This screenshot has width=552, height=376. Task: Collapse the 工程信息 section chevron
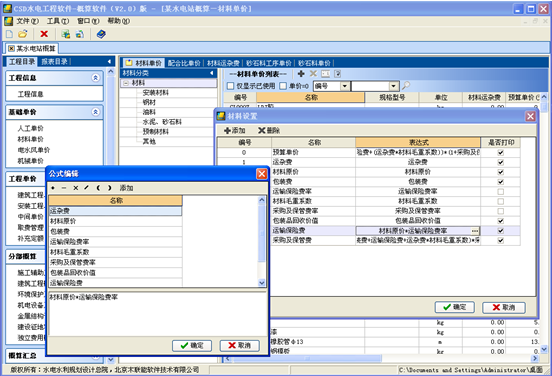(x=95, y=78)
